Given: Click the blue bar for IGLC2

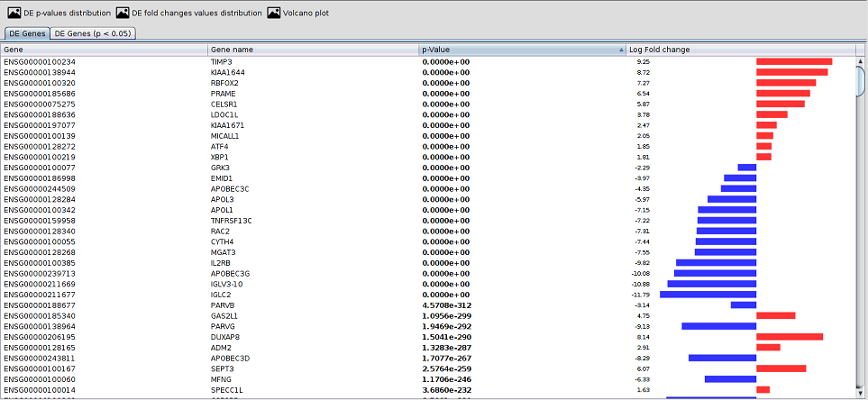Looking at the screenshot, I should click(x=708, y=295).
